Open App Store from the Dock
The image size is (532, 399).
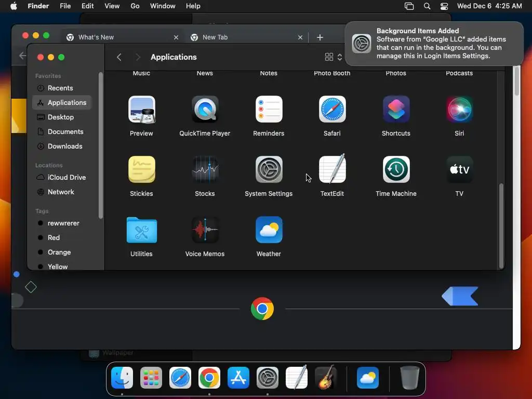(x=238, y=378)
